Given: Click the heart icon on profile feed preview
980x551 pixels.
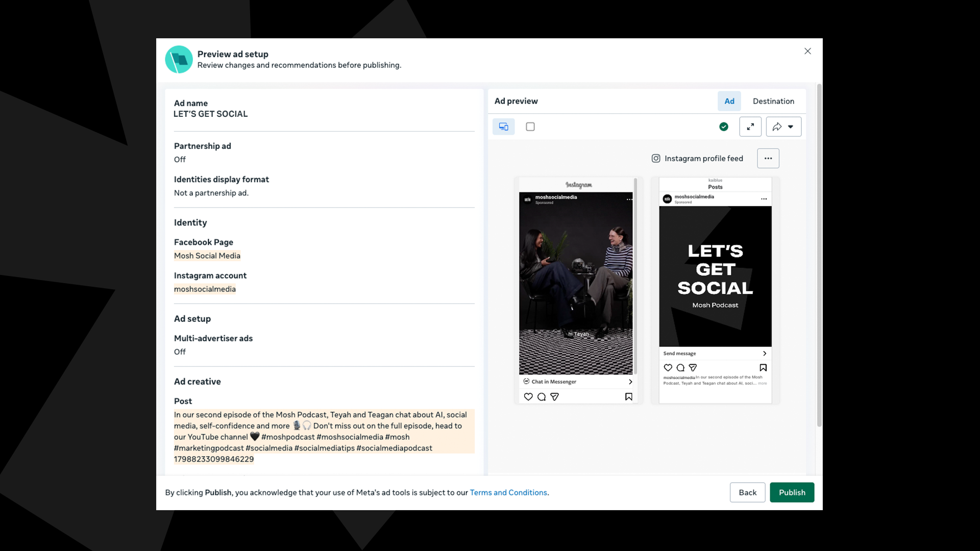Looking at the screenshot, I should point(668,367).
